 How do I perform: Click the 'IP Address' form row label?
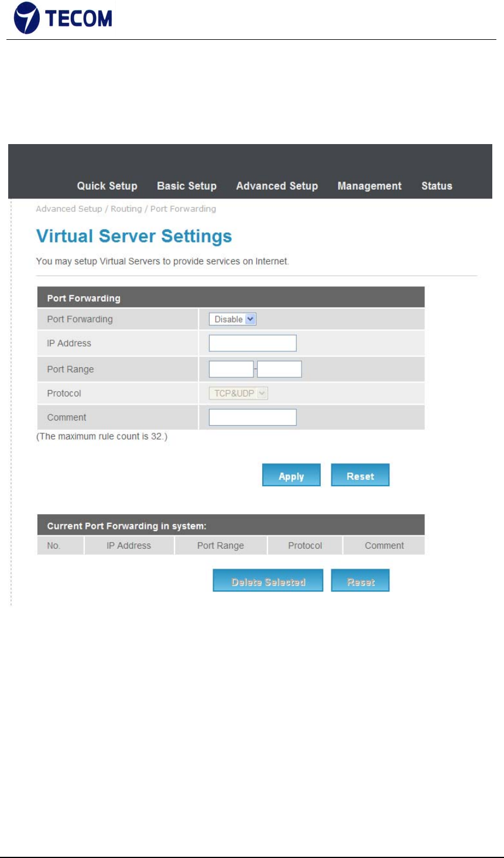pyautogui.click(x=69, y=343)
